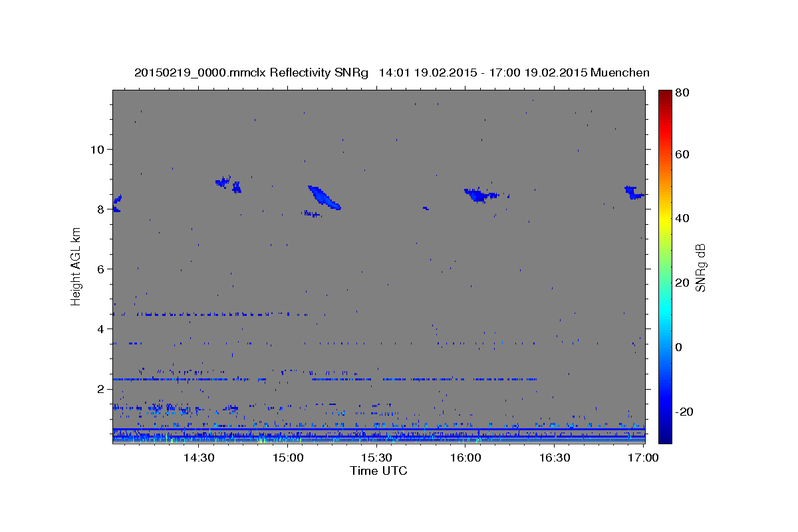Click the colorbar value 60

684,154
